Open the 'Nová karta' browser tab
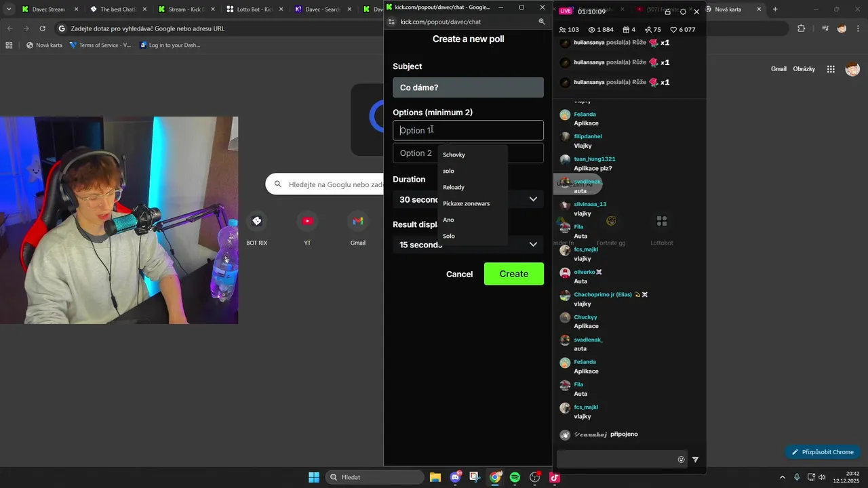Viewport: 868px width, 488px height. 734,9
